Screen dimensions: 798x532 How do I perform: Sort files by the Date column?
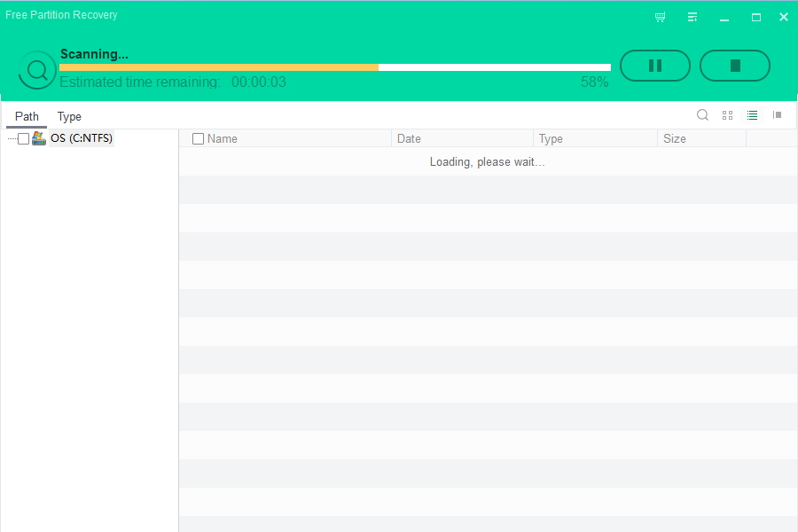pyautogui.click(x=461, y=138)
